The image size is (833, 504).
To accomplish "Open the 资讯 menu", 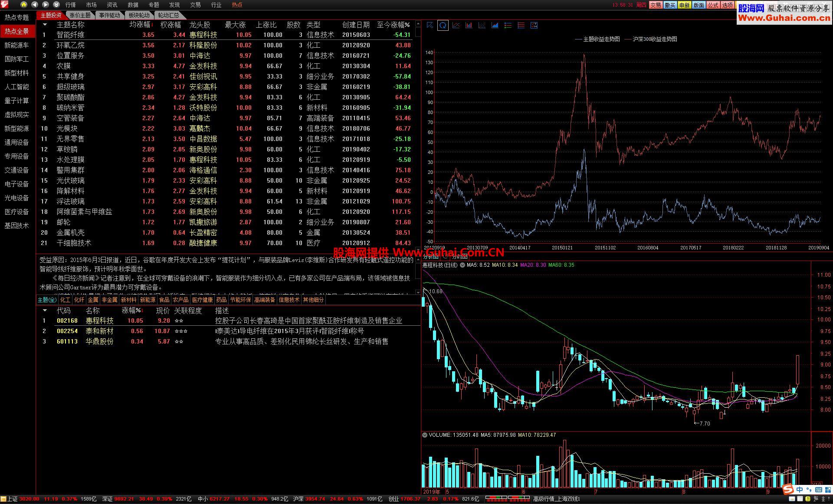I will (x=112, y=5).
